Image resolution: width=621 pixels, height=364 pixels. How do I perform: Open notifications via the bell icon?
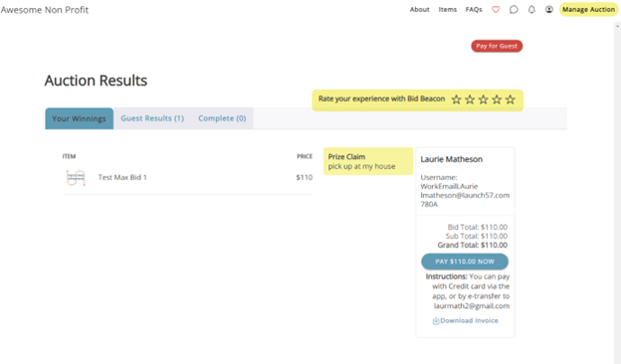(531, 10)
